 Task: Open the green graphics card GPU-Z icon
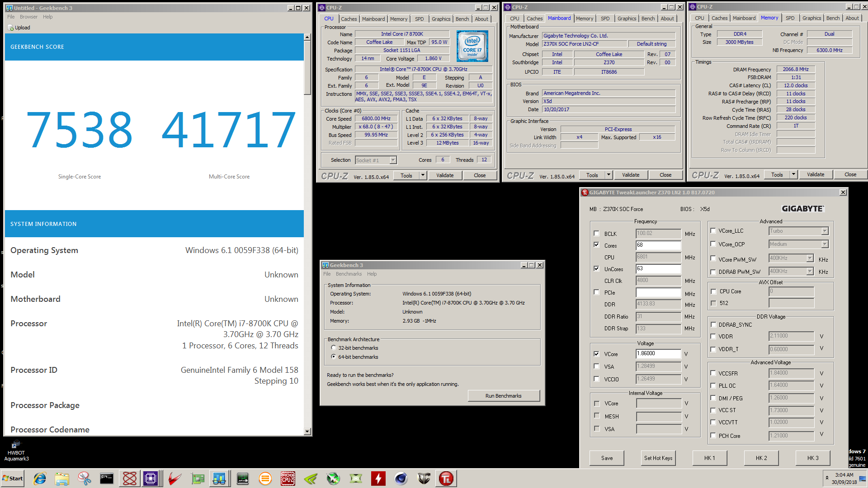198,479
